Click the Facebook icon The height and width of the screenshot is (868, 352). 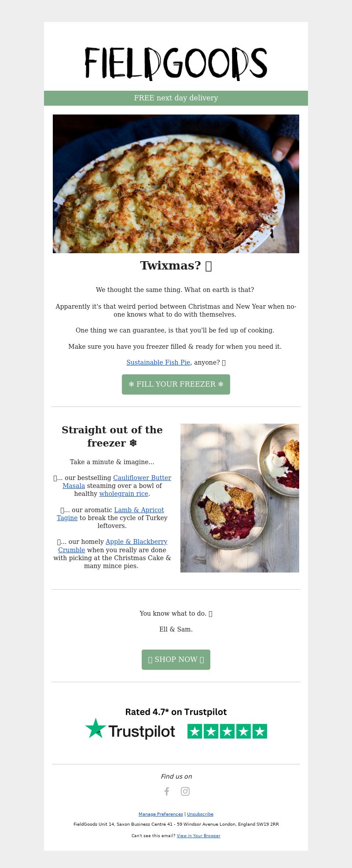[167, 791]
